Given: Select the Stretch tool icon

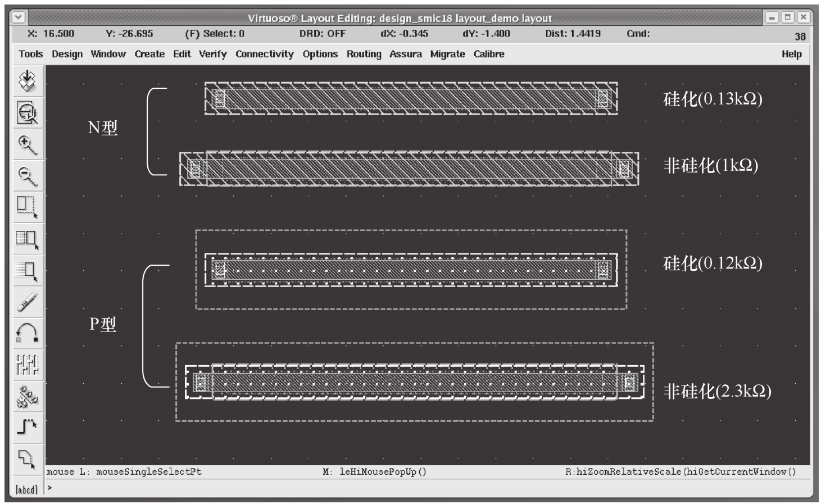Looking at the screenshot, I should pos(27,207).
